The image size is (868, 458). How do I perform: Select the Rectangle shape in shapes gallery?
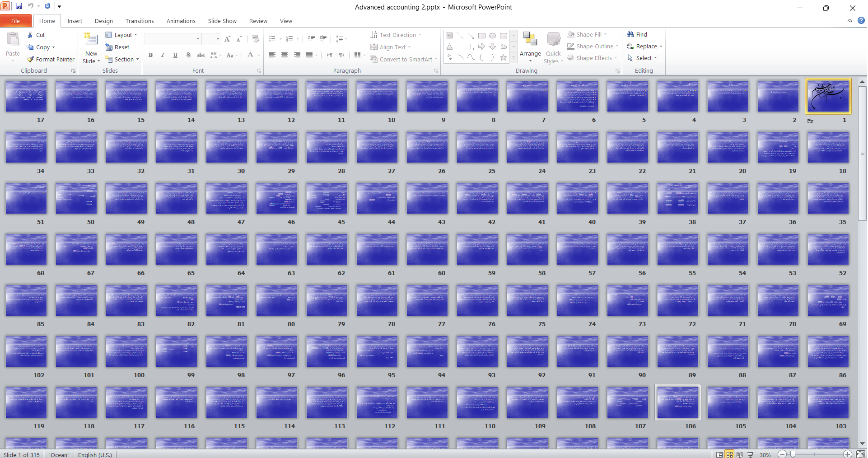click(482, 36)
